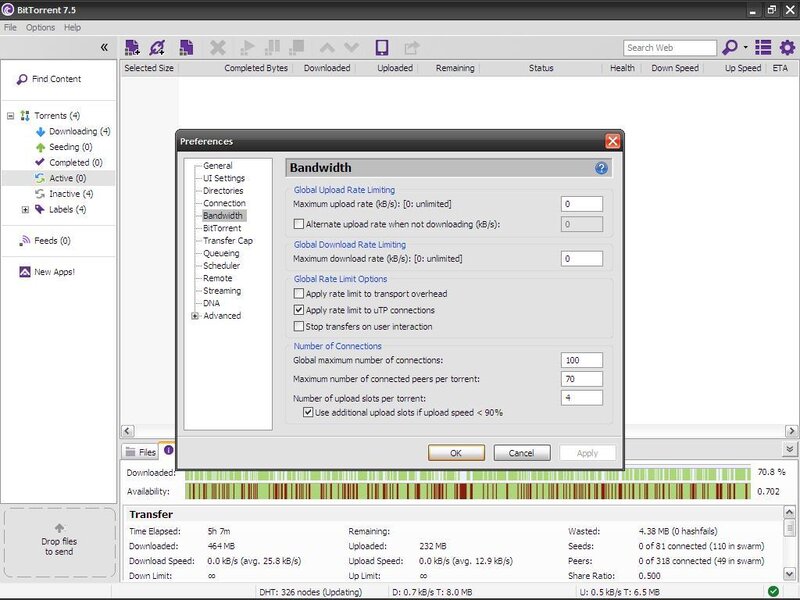The width and height of the screenshot is (800, 600).
Task: Click the Maximum upload rate field
Action: coord(581,204)
